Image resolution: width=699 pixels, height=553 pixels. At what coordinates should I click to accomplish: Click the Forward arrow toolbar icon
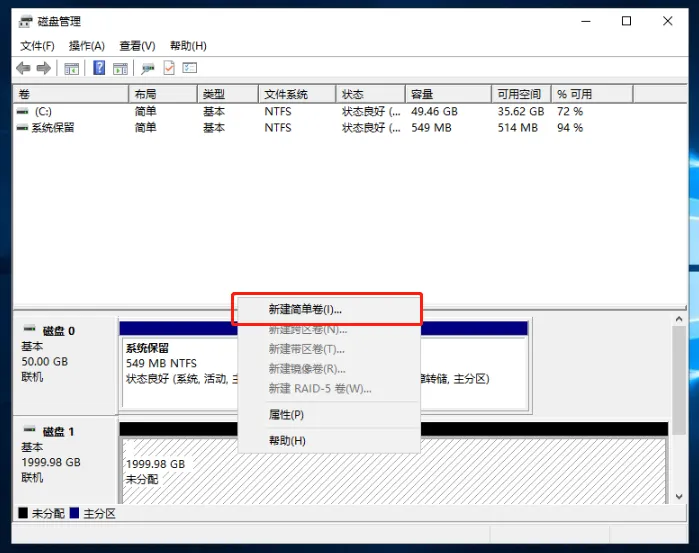click(x=44, y=68)
